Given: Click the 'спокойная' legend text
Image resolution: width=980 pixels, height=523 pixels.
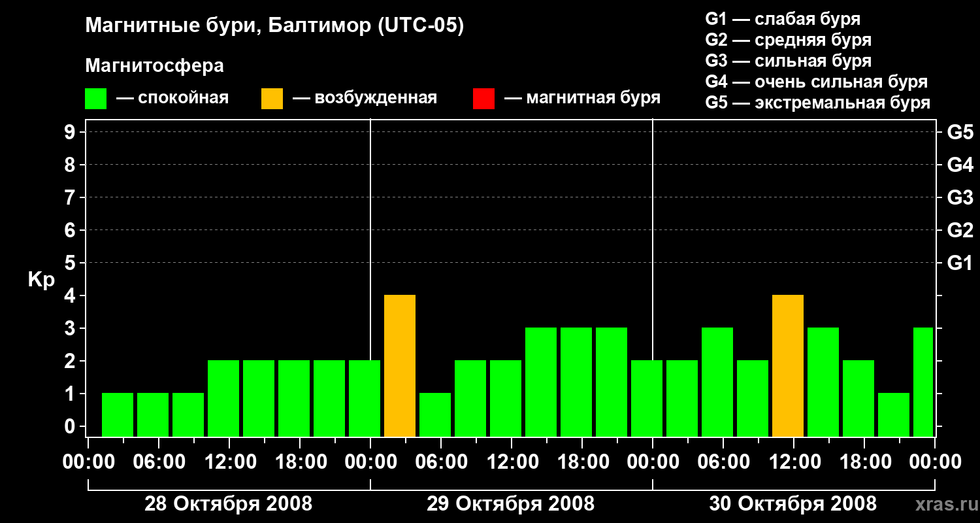Looking at the screenshot, I should coord(184,99).
